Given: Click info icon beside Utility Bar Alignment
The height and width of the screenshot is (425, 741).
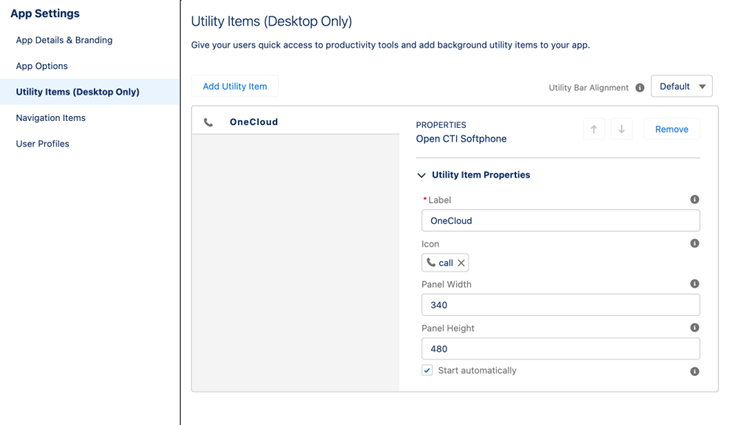Looking at the screenshot, I should [x=639, y=87].
